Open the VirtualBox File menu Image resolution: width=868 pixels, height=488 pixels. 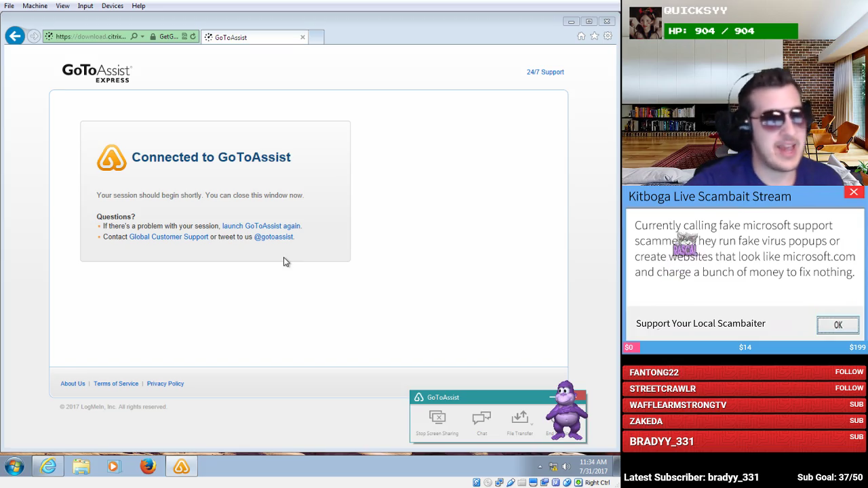click(9, 5)
